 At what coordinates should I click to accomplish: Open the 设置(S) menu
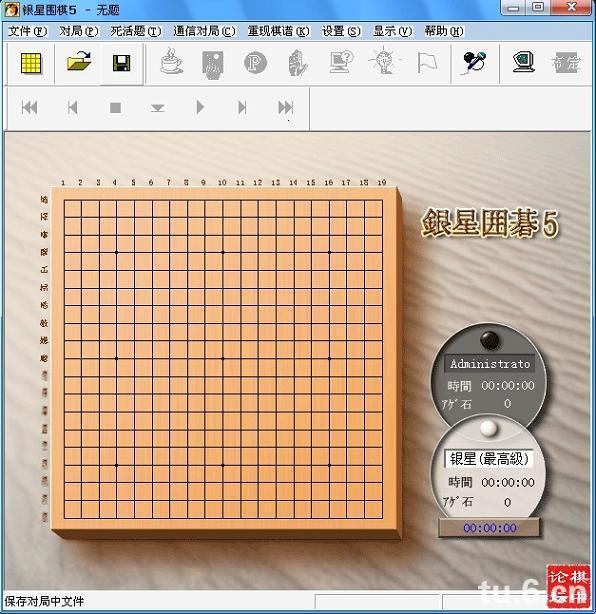pos(341,31)
